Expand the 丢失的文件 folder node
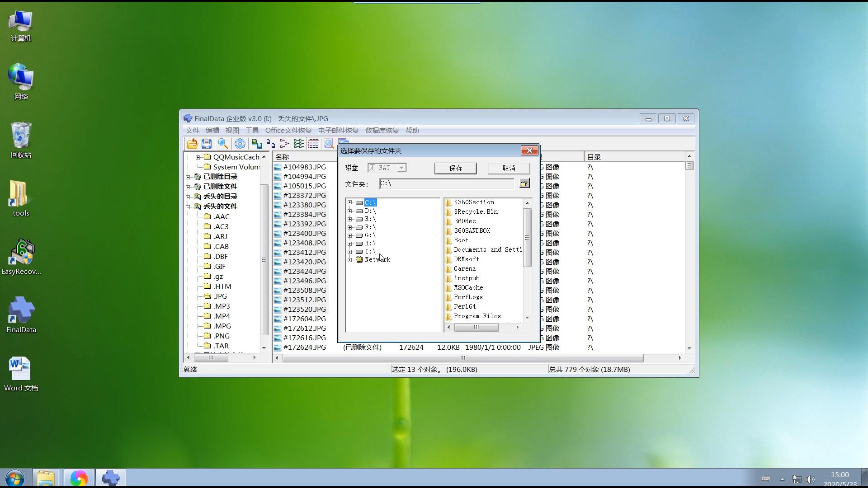Image resolution: width=868 pixels, height=488 pixels. point(189,206)
